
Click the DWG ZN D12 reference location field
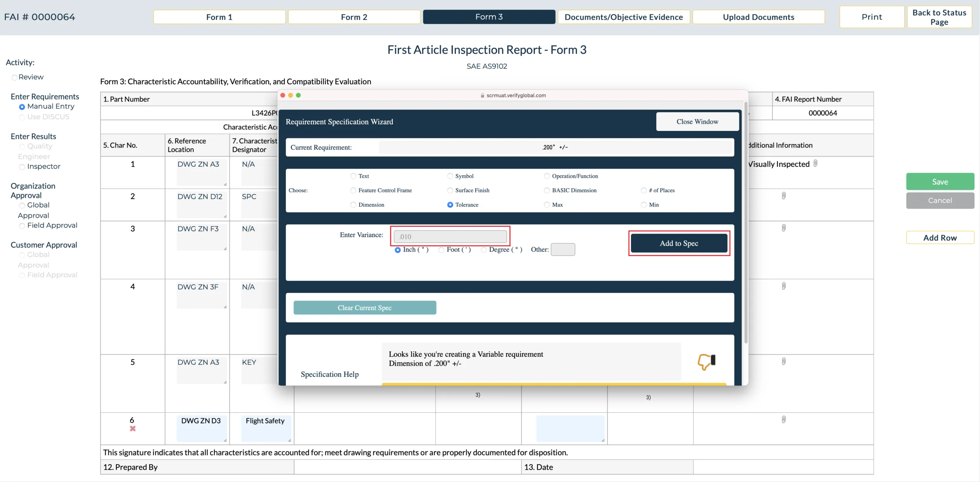pyautogui.click(x=201, y=205)
